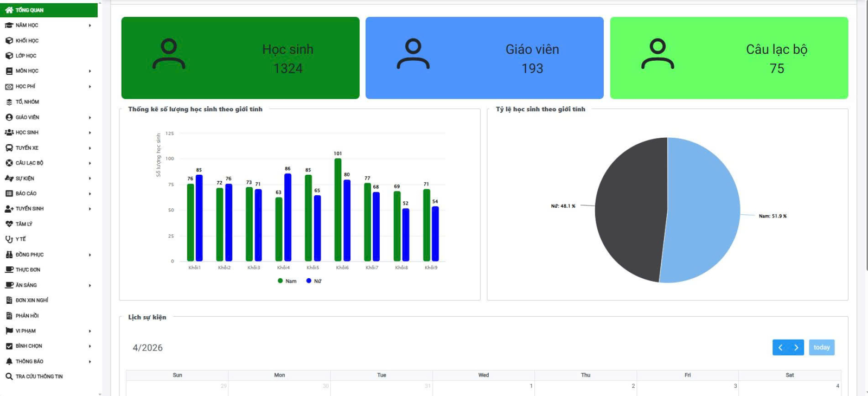Open the Khối Học menu item
The image size is (868, 396).
27,41
